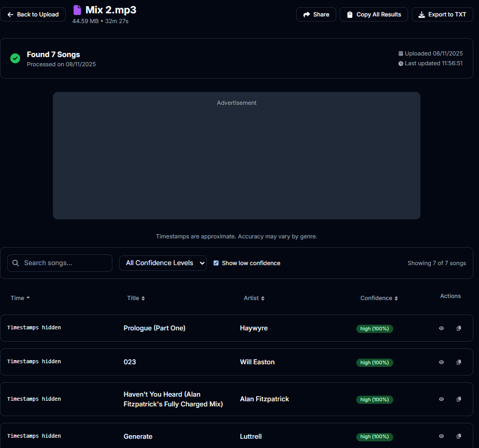479x448 pixels.
Task: Copy the Generate song row
Action: click(x=458, y=436)
